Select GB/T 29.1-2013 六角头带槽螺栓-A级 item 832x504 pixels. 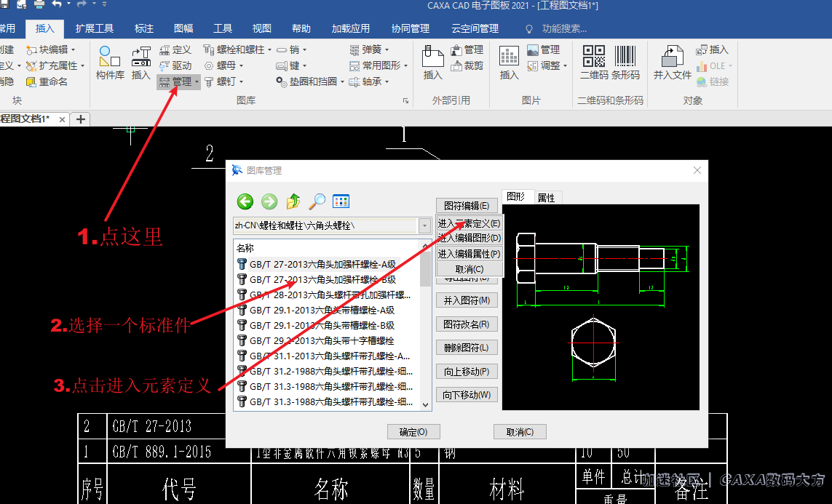[x=322, y=310]
